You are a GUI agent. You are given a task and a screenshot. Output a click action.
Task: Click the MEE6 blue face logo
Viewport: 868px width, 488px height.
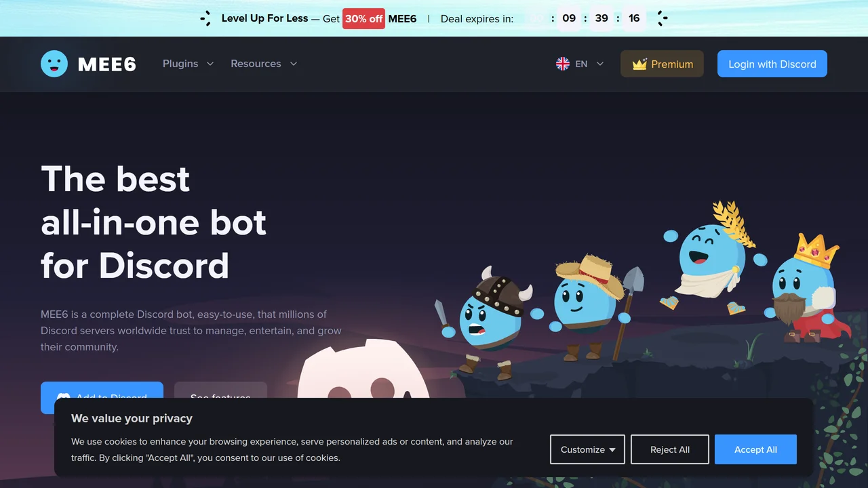point(54,64)
